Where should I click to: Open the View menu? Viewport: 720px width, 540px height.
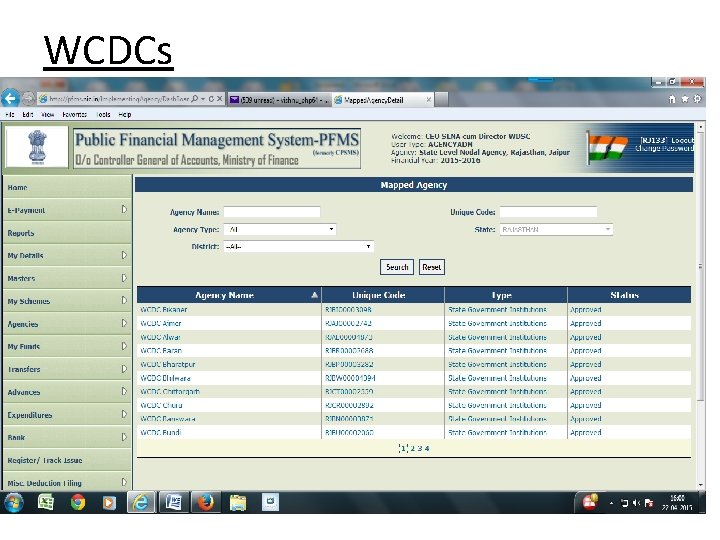(x=47, y=114)
